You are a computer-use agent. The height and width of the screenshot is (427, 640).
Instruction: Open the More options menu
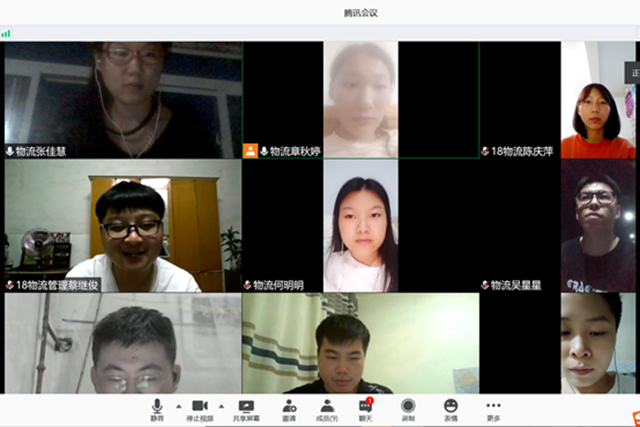point(493,408)
